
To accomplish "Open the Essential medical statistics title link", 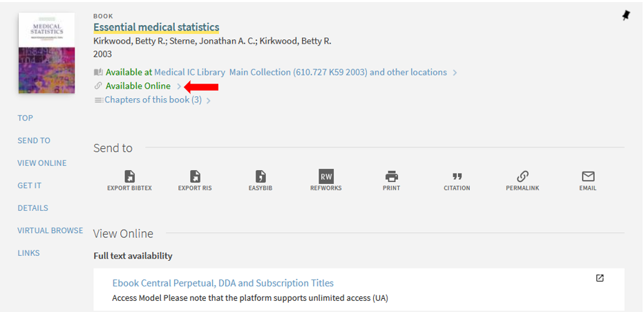I will click(x=156, y=27).
